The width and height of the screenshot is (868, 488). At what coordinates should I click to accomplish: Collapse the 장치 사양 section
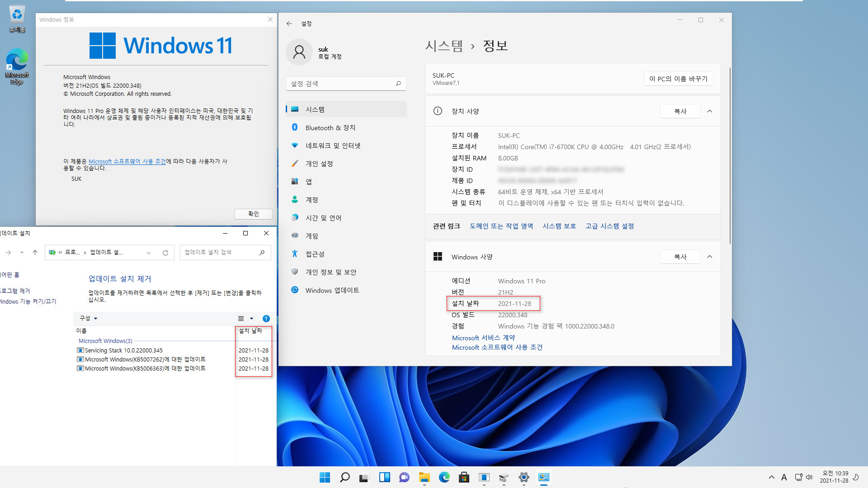point(710,111)
